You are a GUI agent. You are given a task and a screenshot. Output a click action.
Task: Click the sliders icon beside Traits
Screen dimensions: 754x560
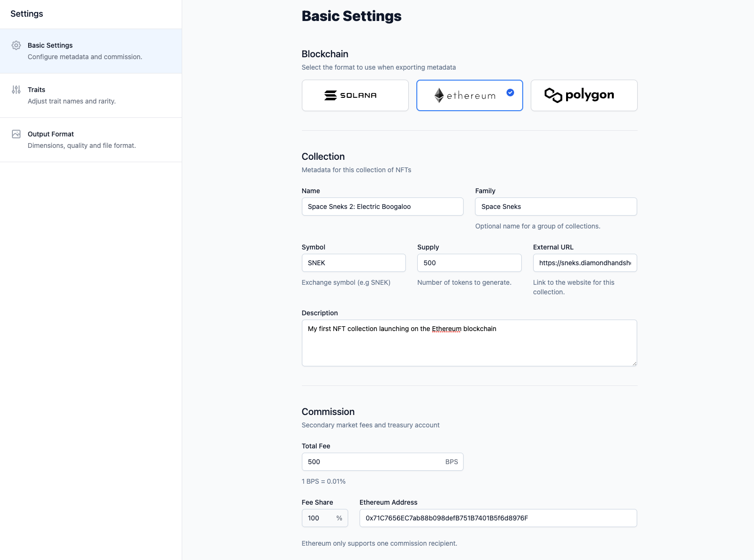(16, 90)
